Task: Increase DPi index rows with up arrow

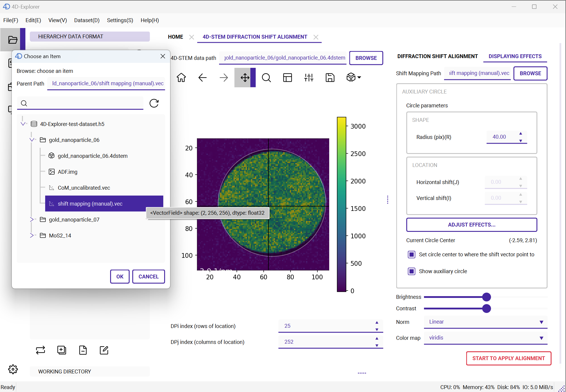Action: (377, 322)
